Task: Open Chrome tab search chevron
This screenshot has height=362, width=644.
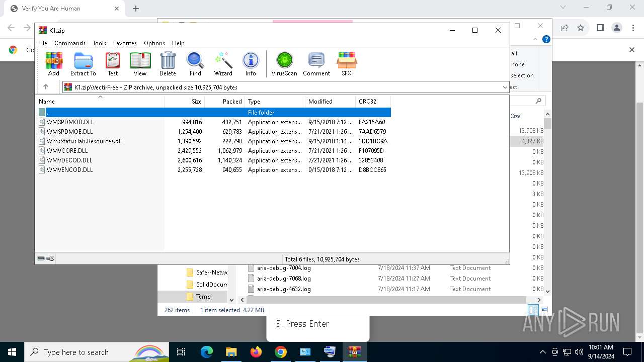Action: 563,8
